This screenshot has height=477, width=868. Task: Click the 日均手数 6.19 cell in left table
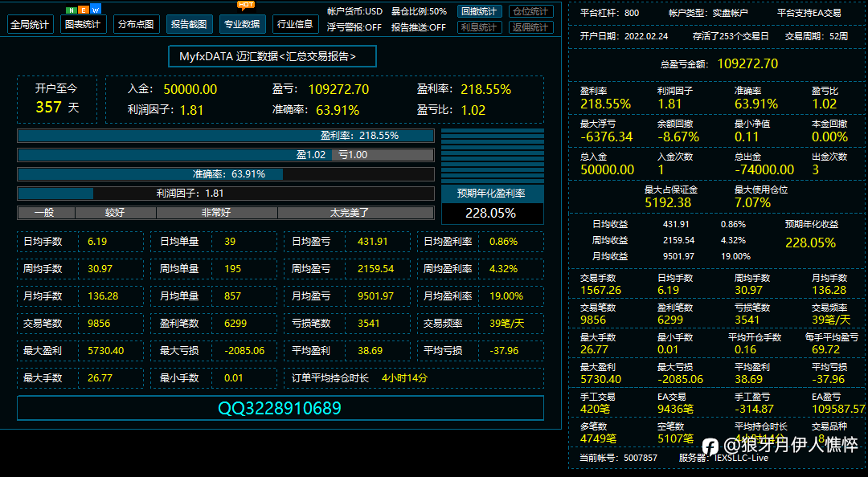pyautogui.click(x=80, y=242)
